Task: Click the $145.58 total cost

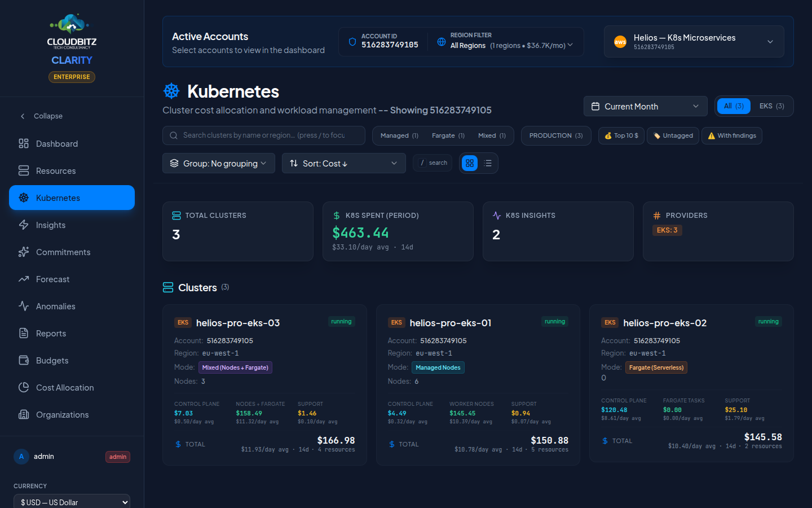Action: click(x=763, y=437)
